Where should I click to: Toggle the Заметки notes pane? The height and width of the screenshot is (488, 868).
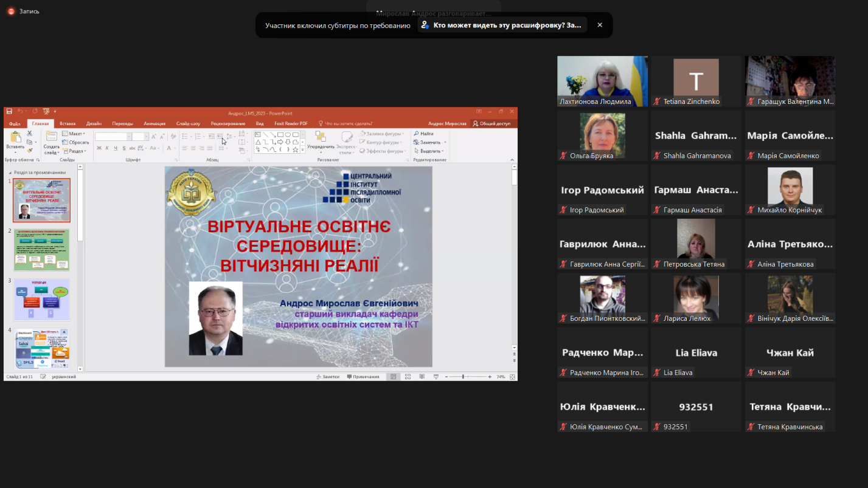click(328, 377)
